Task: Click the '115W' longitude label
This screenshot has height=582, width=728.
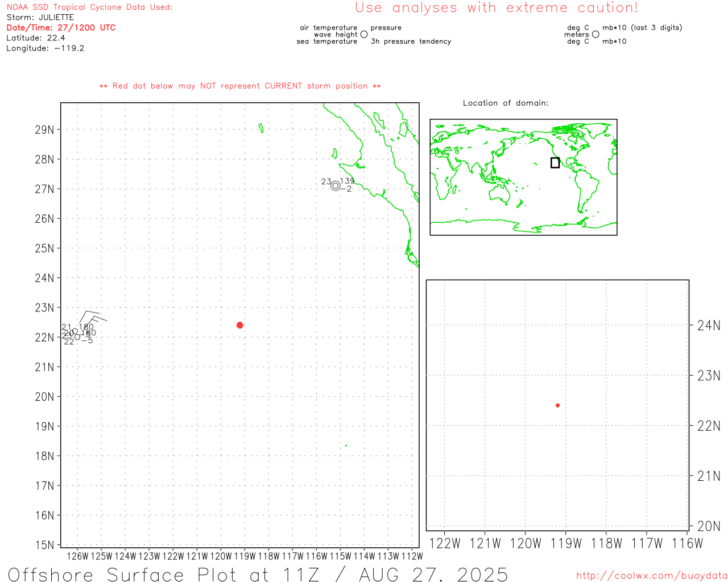Action: tap(341, 556)
